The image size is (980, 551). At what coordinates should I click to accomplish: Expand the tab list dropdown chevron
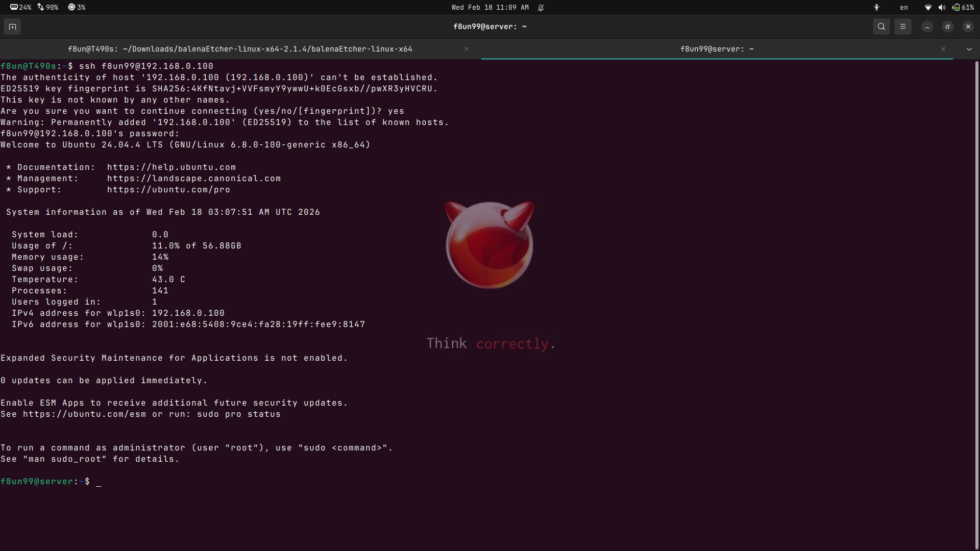[969, 49]
